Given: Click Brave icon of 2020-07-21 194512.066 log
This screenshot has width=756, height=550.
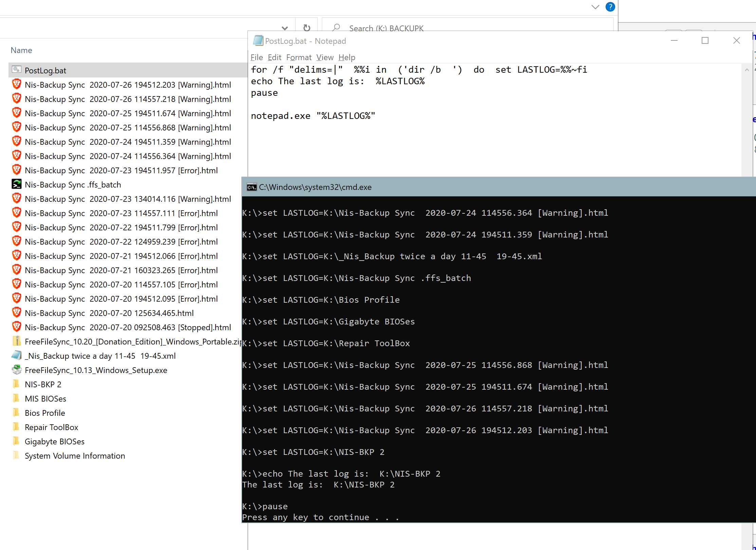Looking at the screenshot, I should click(x=16, y=255).
